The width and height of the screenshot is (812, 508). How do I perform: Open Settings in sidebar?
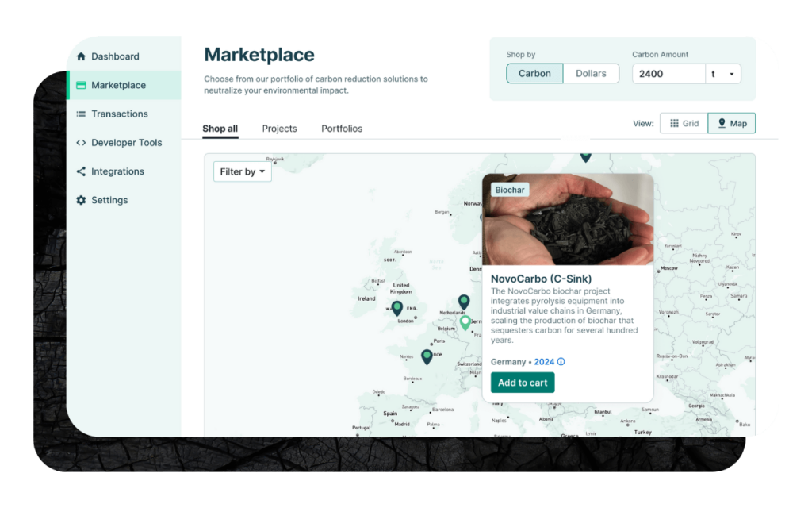coord(124,200)
